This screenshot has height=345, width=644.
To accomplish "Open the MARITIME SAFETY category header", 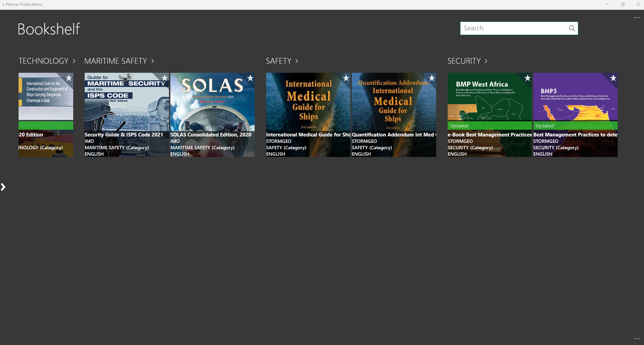I will (116, 61).
